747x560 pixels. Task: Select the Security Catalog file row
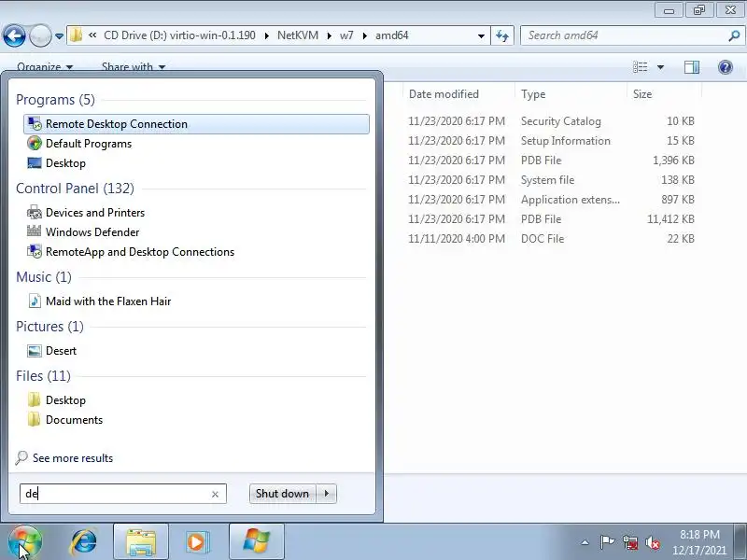pyautogui.click(x=551, y=121)
